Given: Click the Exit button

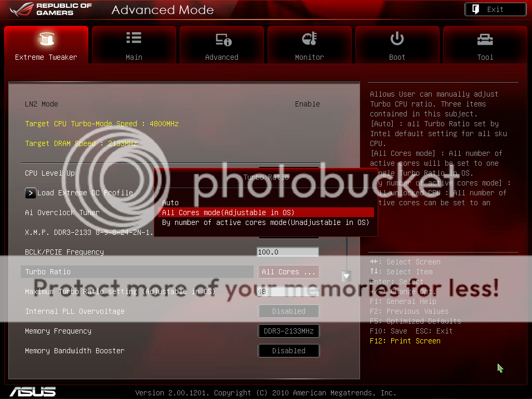Looking at the screenshot, I should click(x=495, y=9).
